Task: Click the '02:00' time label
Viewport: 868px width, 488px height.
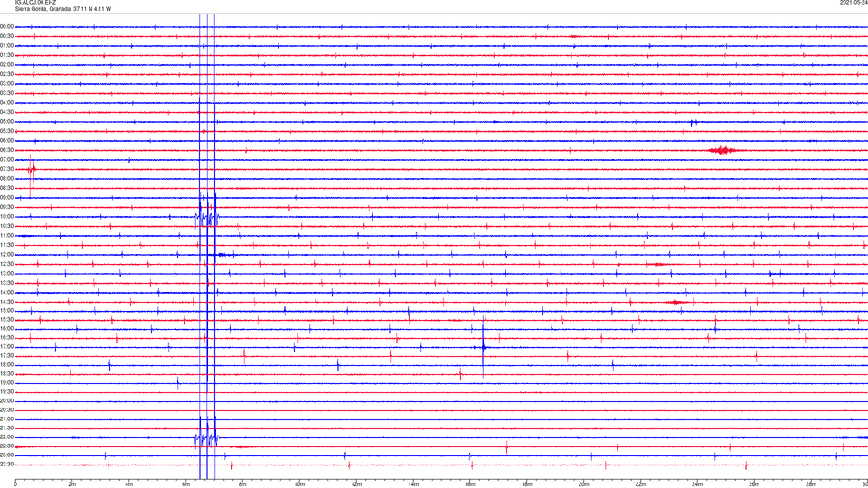Action: 6,65
